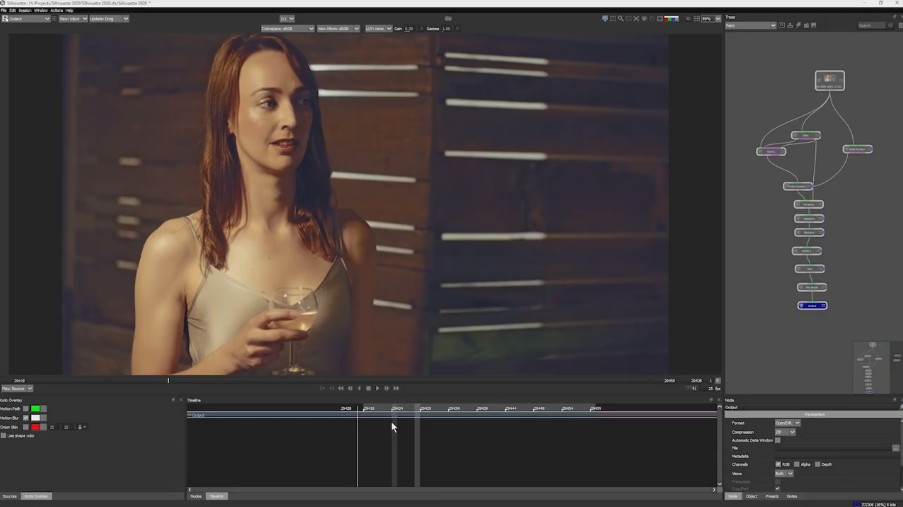Viewport: 903px width, 507px height.
Task: Switch to the Sources tab
Action: [x=9, y=496]
